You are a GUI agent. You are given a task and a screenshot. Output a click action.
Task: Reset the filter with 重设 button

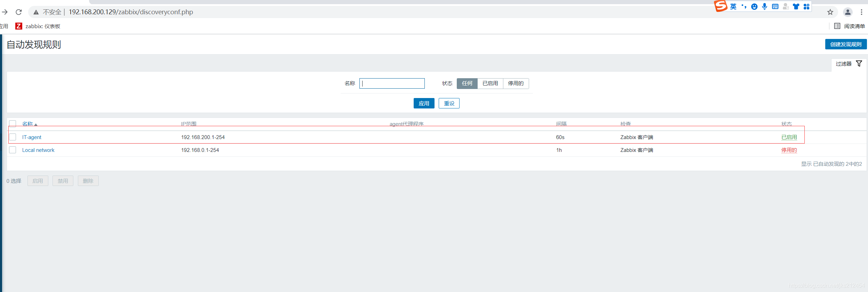click(449, 103)
